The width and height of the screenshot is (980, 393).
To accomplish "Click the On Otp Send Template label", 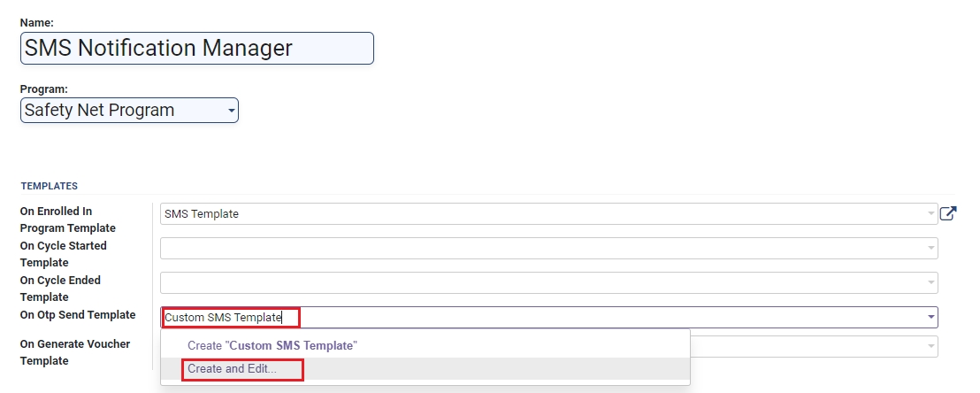I will 78,315.
